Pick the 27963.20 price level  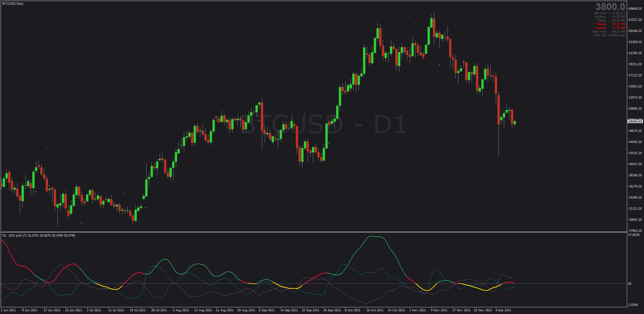click(x=635, y=231)
